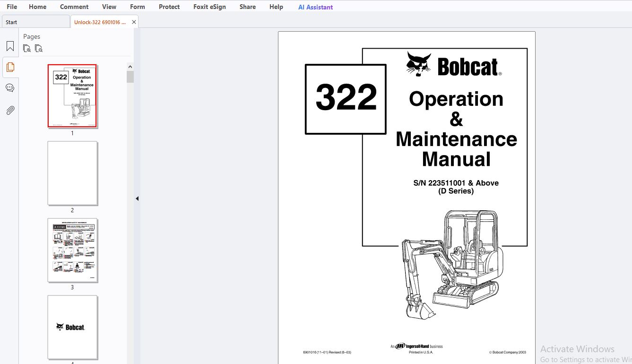This screenshot has width=632, height=364.
Task: Click the "S/N 223511001 & Above" text
Action: pos(456,183)
